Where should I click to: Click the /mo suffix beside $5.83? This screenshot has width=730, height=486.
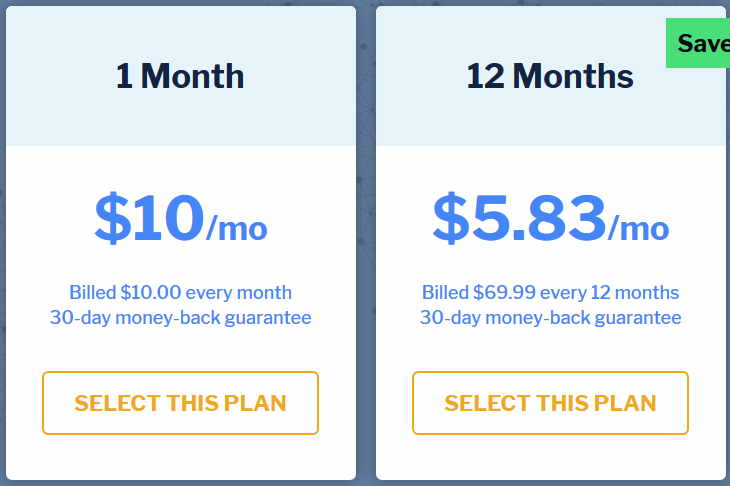click(638, 229)
